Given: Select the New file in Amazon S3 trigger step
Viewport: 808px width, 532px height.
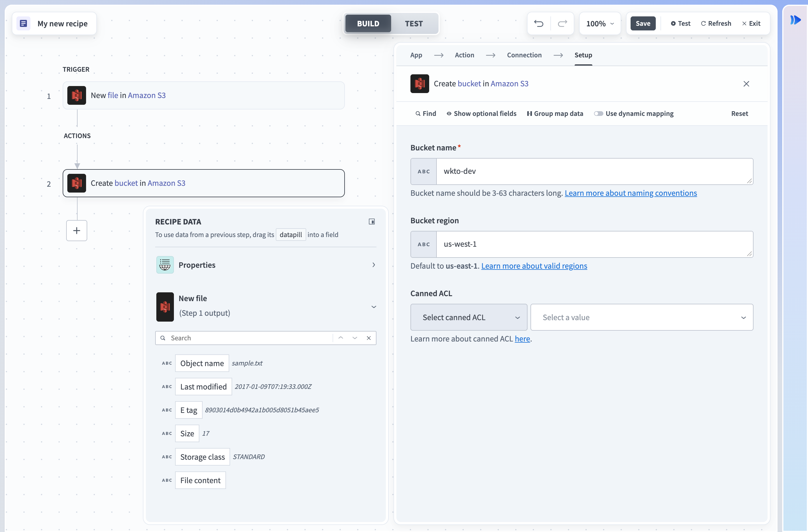Looking at the screenshot, I should [204, 95].
